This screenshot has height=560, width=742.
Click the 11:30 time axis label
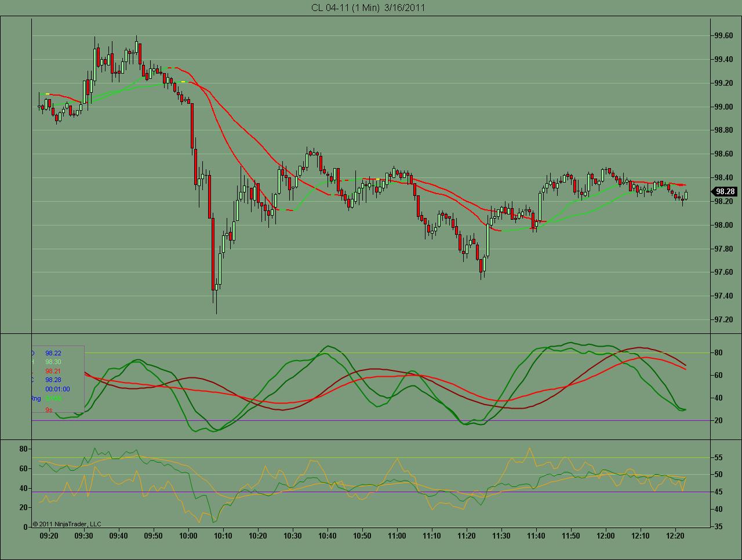(501, 536)
